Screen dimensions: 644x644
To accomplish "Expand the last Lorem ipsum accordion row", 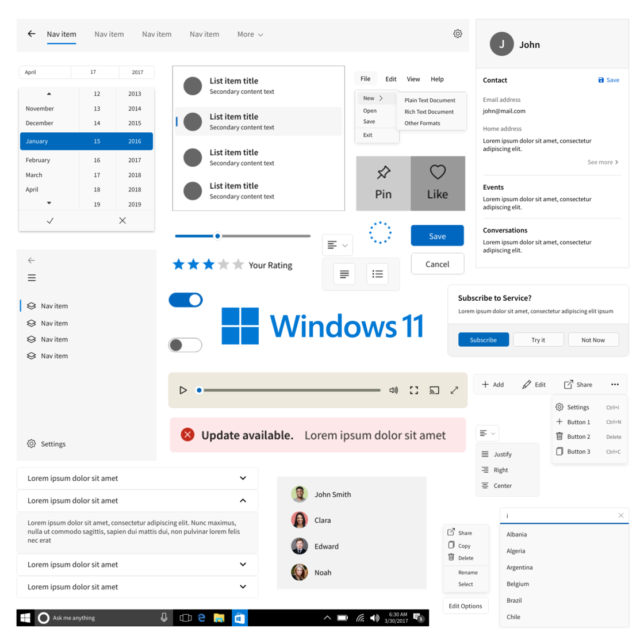I will tap(137, 586).
